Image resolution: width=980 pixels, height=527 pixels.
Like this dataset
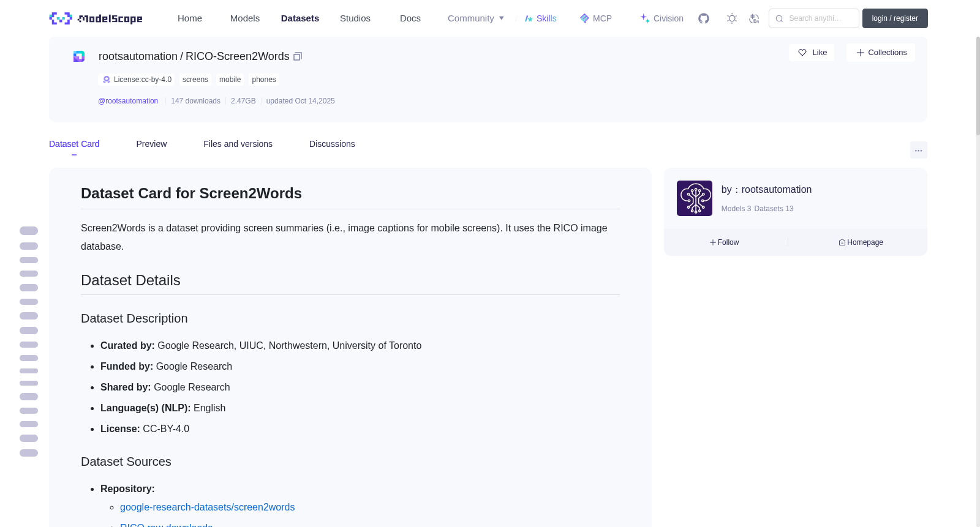[x=812, y=53]
